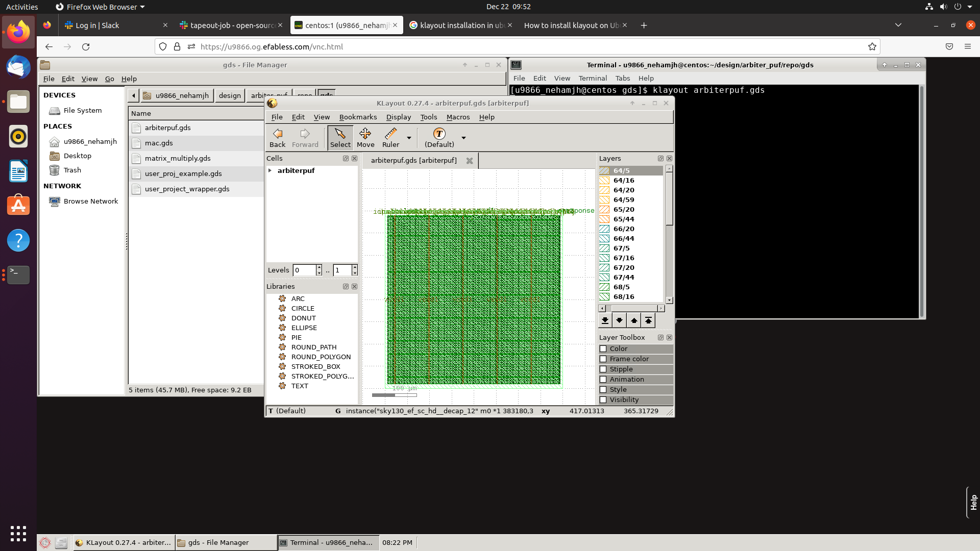Click the Forward navigation arrow
Image resolution: width=980 pixels, height=551 pixels.
(x=305, y=137)
